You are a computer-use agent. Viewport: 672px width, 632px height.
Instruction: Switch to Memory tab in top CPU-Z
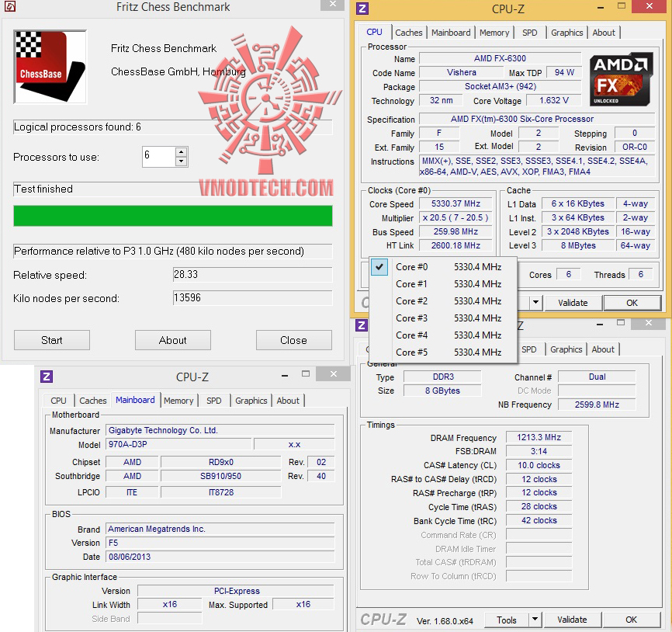[x=494, y=33]
